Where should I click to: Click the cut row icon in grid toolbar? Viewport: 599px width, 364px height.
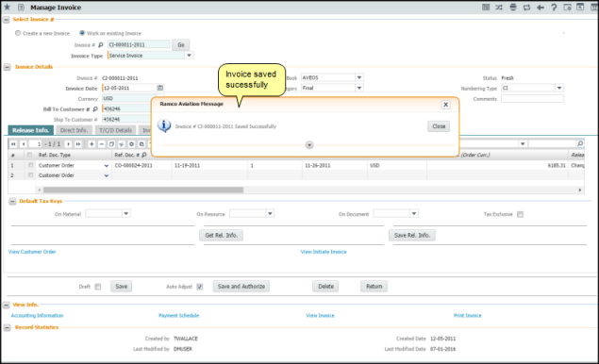122,144
